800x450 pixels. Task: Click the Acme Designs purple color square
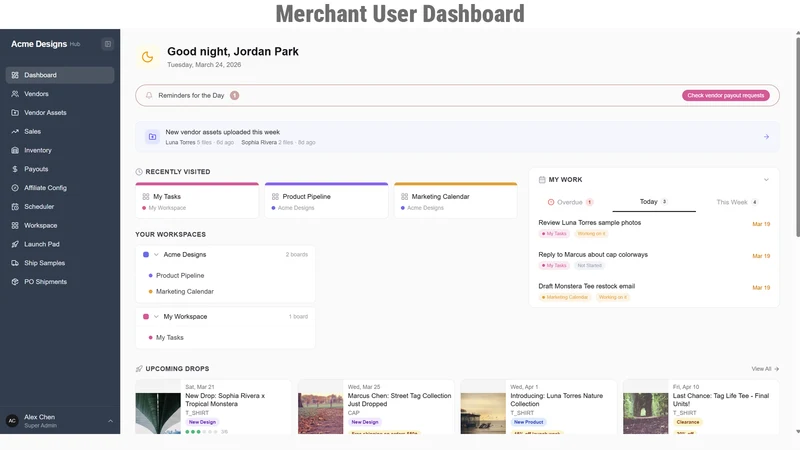pos(146,255)
